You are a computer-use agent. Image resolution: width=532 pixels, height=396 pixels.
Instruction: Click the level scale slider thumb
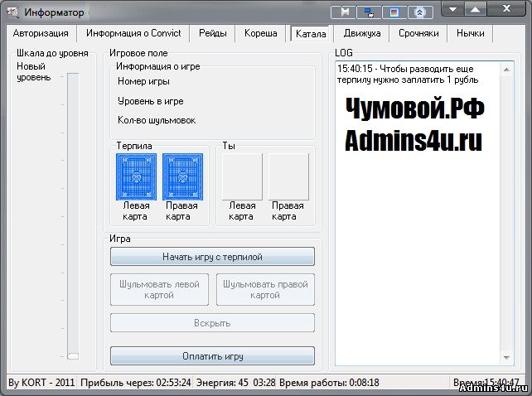pos(73,355)
